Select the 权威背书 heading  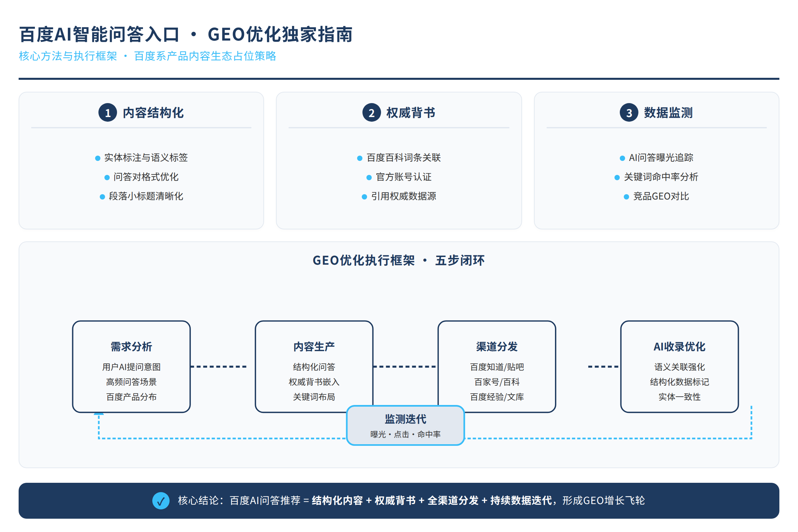click(411, 113)
